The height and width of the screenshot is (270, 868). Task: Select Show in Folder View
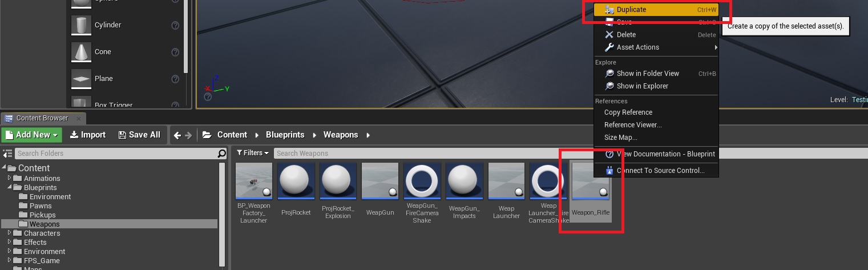648,74
